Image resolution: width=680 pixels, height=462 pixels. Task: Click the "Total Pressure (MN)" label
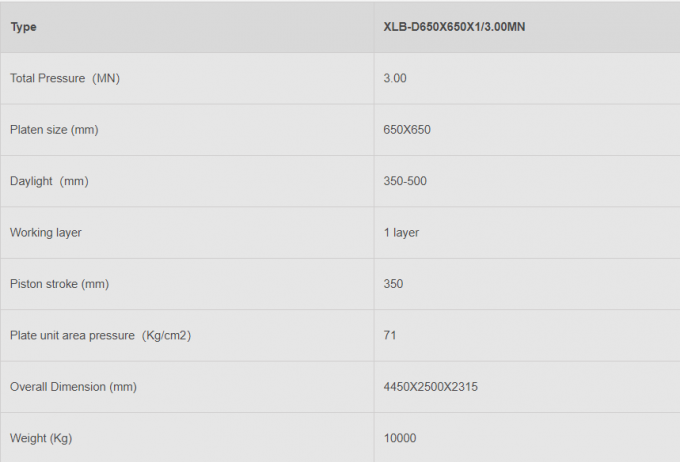coord(65,78)
